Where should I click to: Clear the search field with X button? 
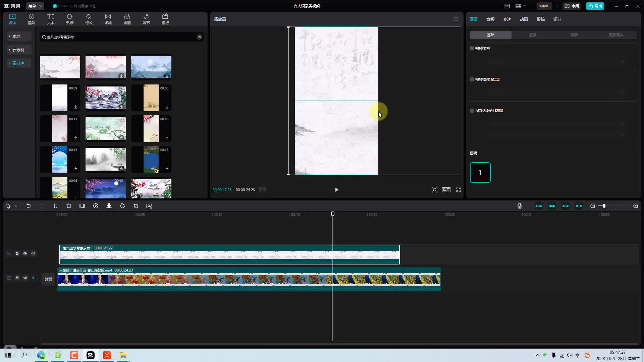(200, 37)
